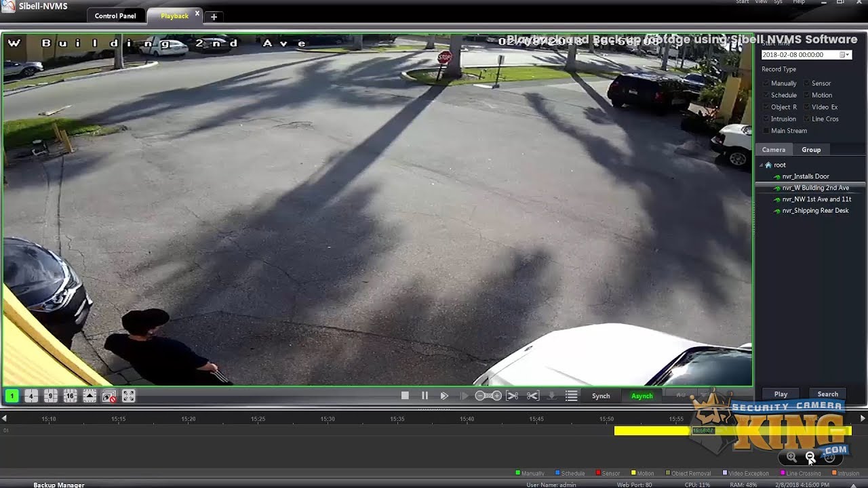The height and width of the screenshot is (488, 868).
Task: Zoom in the timeline magnifier icon
Action: coord(792,457)
